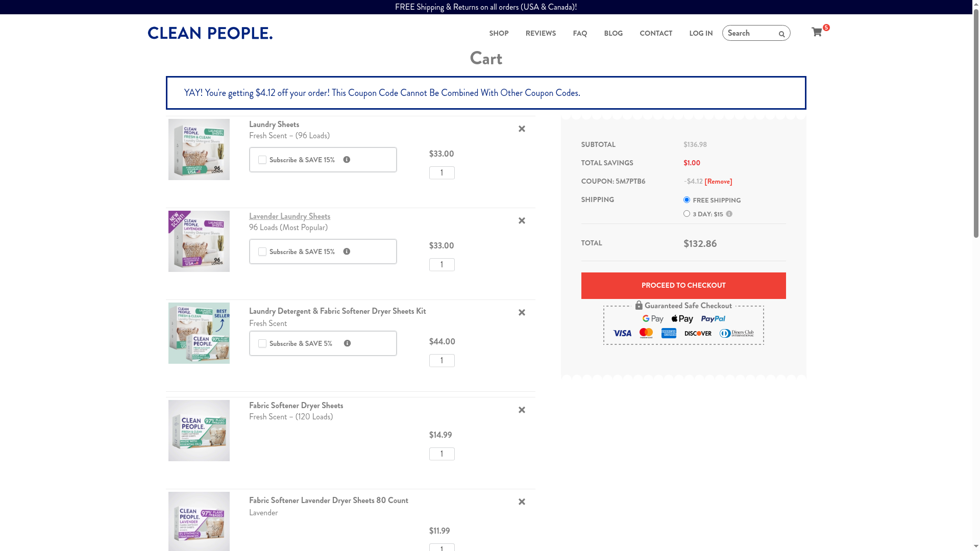
Task: Enable Subscribe & Save for Lavender Laundry Sheets
Action: click(262, 252)
